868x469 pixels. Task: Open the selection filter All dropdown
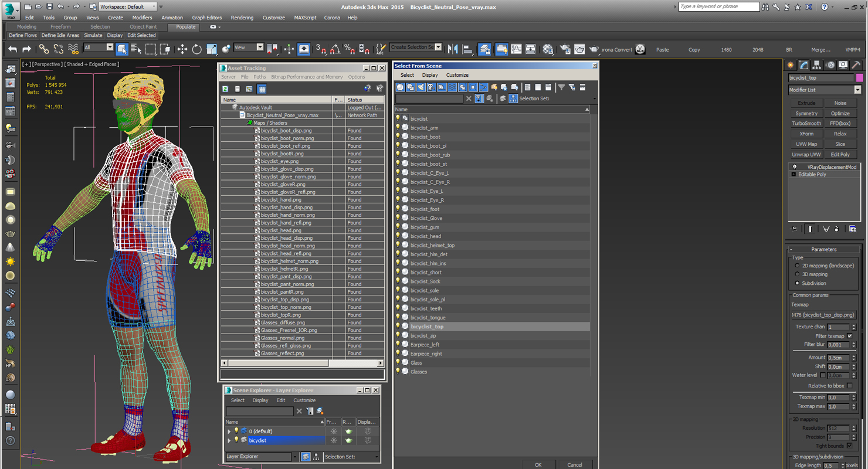point(99,47)
